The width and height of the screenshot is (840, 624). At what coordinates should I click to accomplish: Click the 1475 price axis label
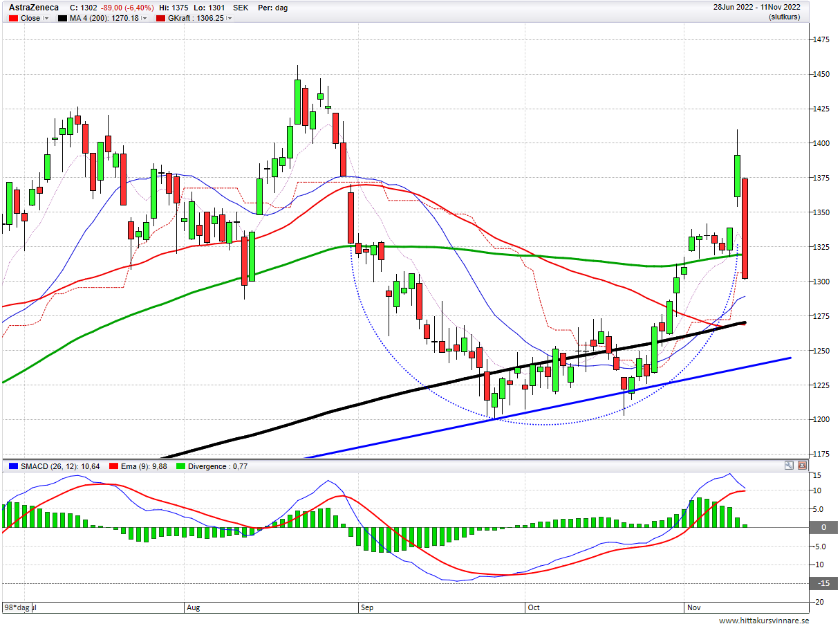coord(822,40)
